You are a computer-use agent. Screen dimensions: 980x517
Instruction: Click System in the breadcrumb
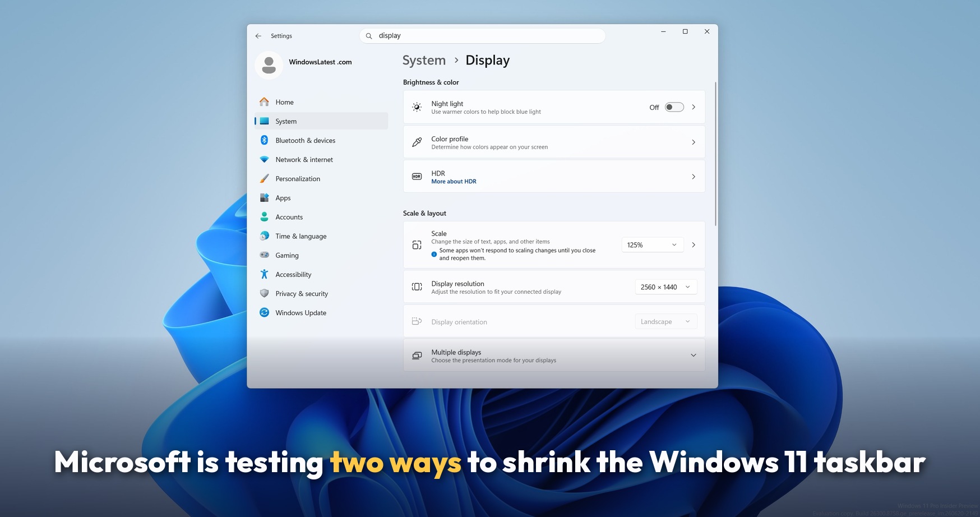[424, 61]
